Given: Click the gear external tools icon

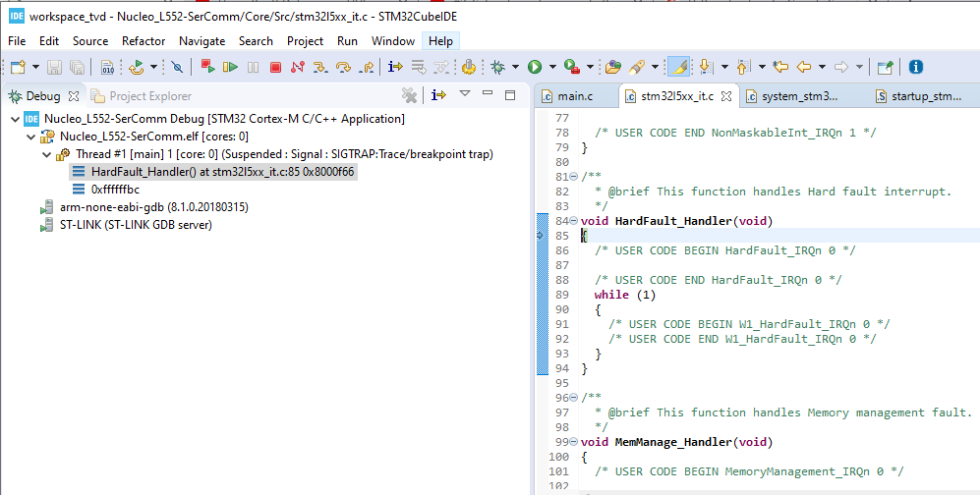Looking at the screenshot, I should 469,67.
